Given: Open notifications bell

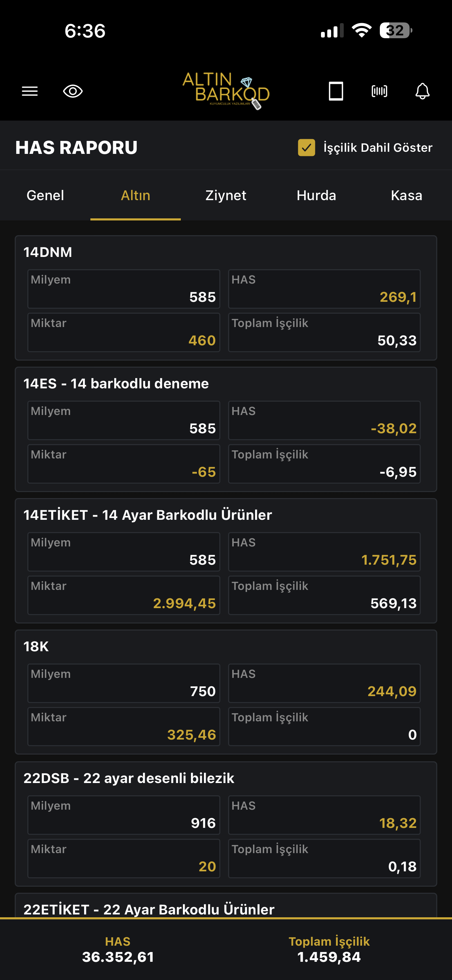Looking at the screenshot, I should [422, 91].
